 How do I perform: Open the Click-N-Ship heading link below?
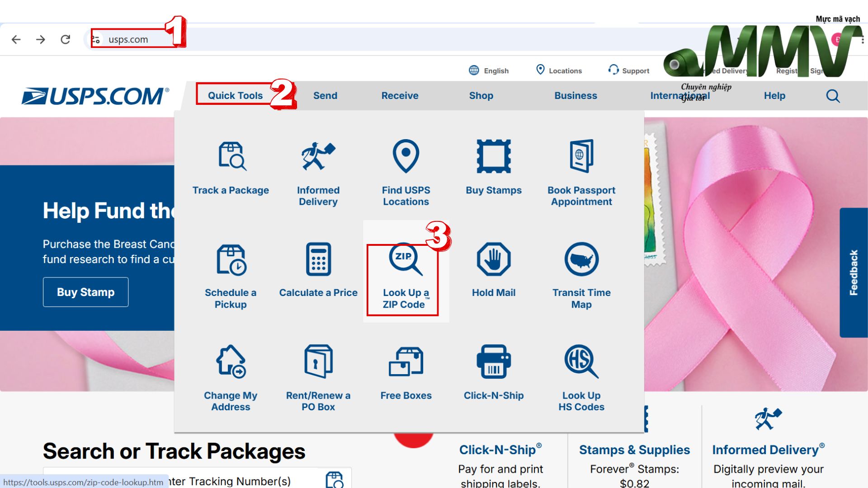(500, 450)
